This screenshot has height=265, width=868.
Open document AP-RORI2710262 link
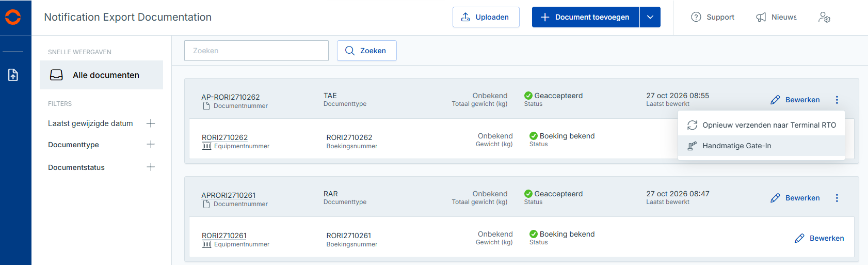click(231, 97)
